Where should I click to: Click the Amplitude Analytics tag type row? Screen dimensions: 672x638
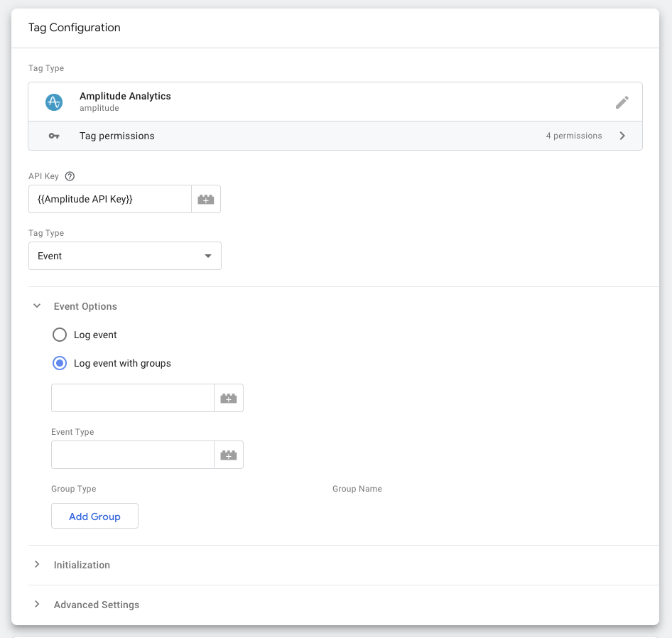coord(320,102)
